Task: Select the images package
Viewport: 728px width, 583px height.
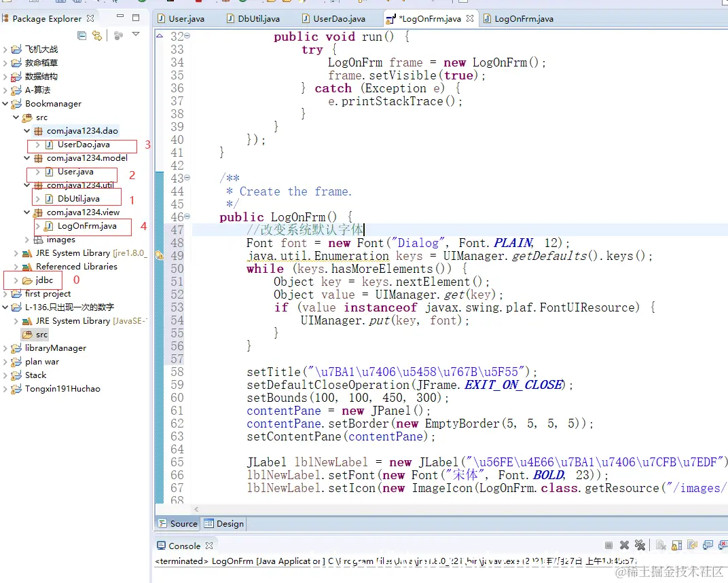Action: (x=61, y=240)
